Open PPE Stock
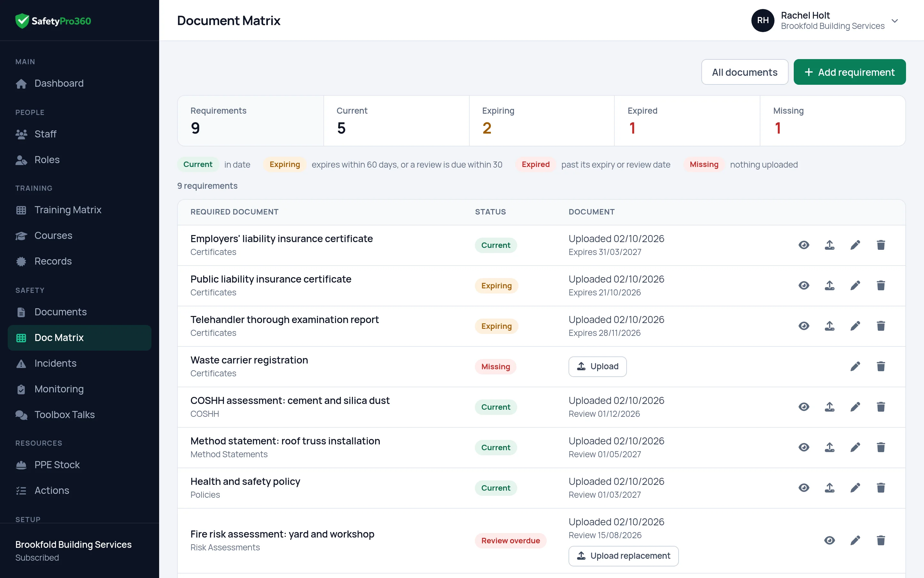Image resolution: width=924 pixels, height=578 pixels. pyautogui.click(x=80, y=465)
